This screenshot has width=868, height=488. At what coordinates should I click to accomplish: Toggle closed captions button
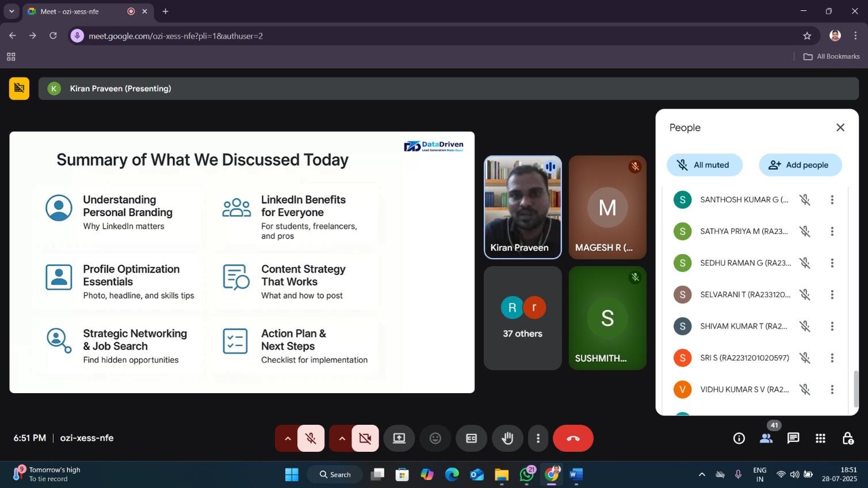tap(471, 439)
